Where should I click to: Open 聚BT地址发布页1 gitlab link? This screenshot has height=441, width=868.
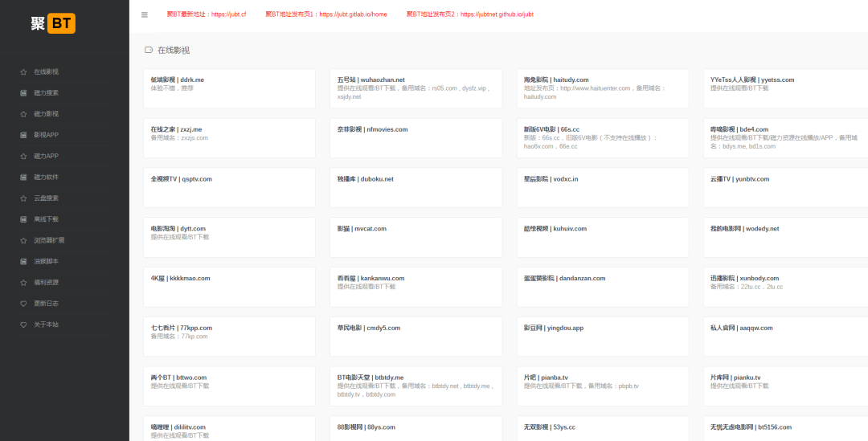tap(326, 14)
